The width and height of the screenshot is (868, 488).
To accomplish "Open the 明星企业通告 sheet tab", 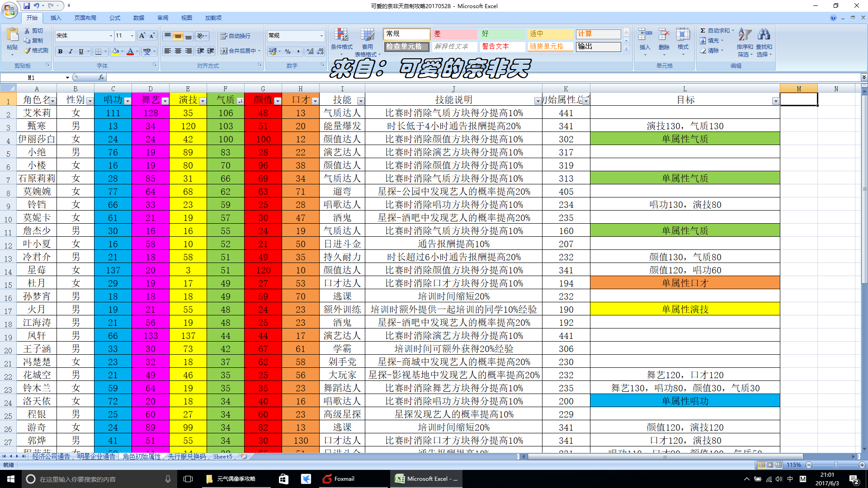I will coord(96,456).
